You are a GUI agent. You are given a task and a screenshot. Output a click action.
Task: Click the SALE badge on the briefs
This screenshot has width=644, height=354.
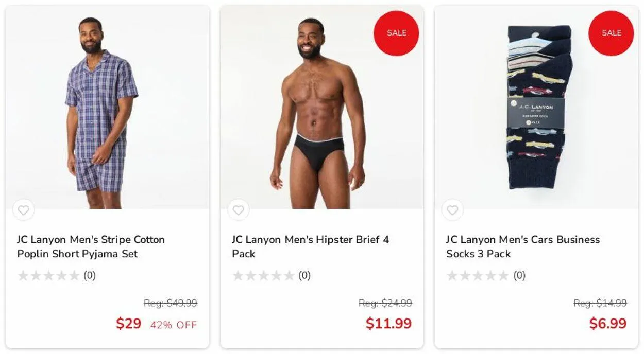point(396,33)
